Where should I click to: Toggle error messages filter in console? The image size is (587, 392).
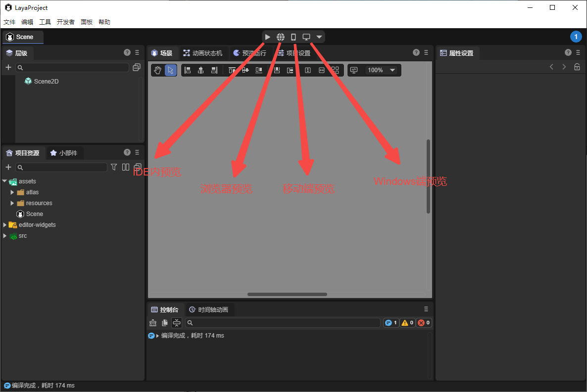tap(424, 323)
